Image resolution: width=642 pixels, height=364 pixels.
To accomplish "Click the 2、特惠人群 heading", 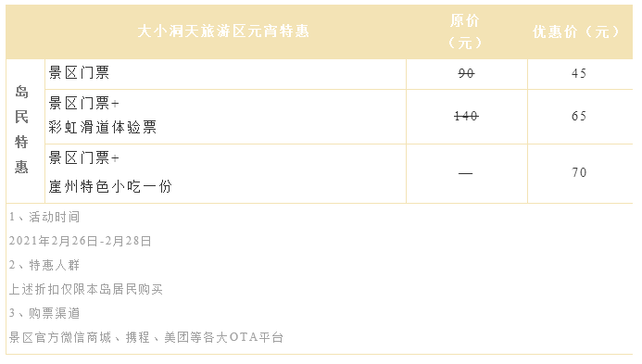I will click(44, 265).
